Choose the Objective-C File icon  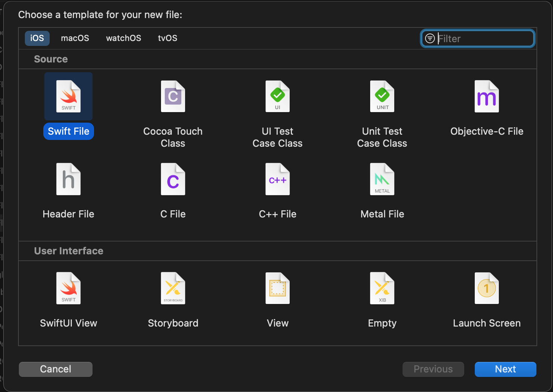[x=487, y=96]
